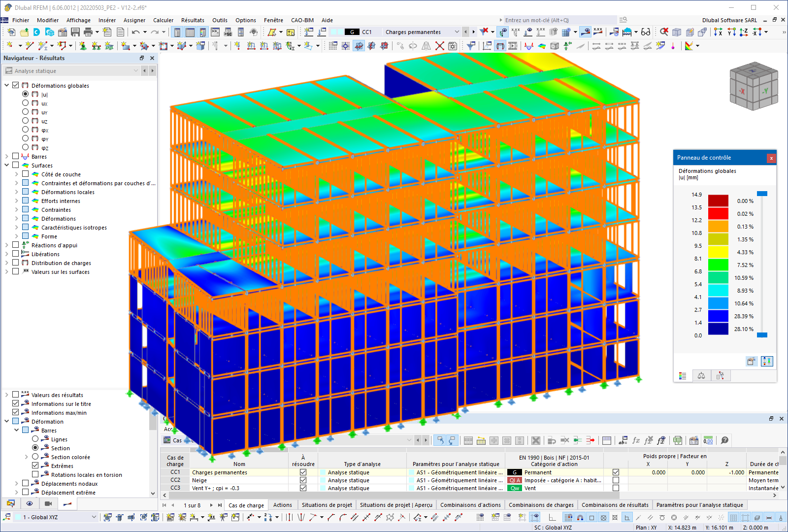This screenshot has height=532, width=788.
Task: Open the glasses result display icon
Action: (x=646, y=32)
